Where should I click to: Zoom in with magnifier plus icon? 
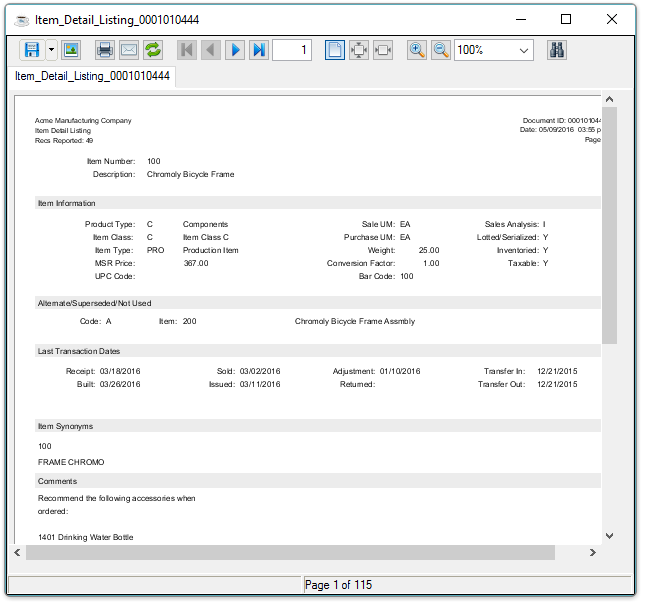point(417,50)
